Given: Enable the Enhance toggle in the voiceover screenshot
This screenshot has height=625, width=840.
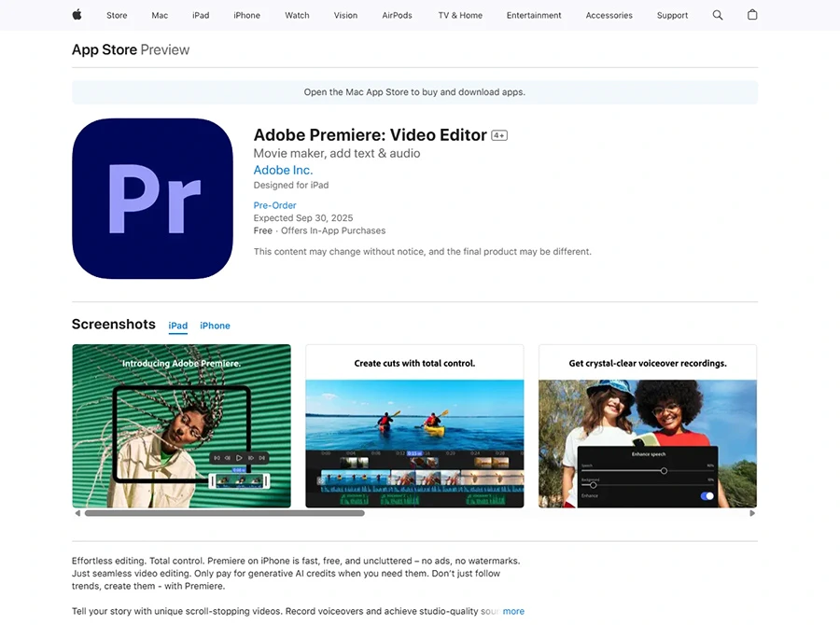Looking at the screenshot, I should point(707,495).
